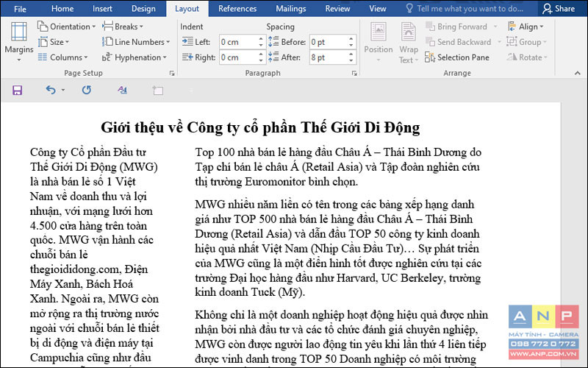Open the Group dropdown
The height and width of the screenshot is (368, 588).
(x=527, y=42)
